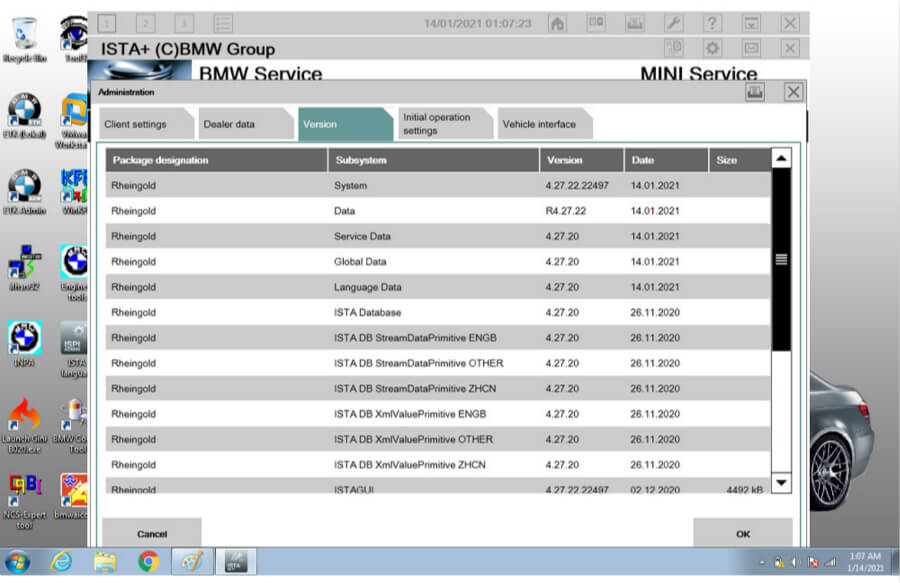Viewport: 900px width, 583px height.
Task: Switch to the Dealer data tab
Action: tap(235, 123)
